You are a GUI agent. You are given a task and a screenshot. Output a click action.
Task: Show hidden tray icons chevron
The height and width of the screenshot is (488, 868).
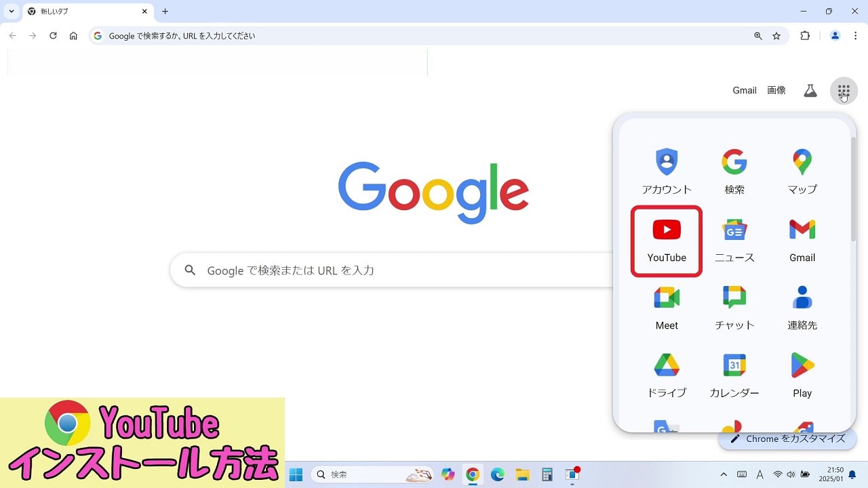pos(724,474)
